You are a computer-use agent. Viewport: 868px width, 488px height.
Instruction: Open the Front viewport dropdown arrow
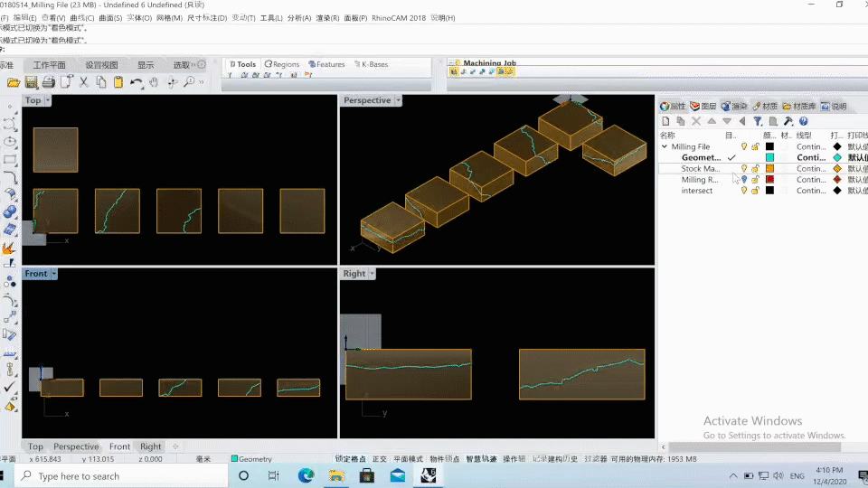pyautogui.click(x=53, y=273)
